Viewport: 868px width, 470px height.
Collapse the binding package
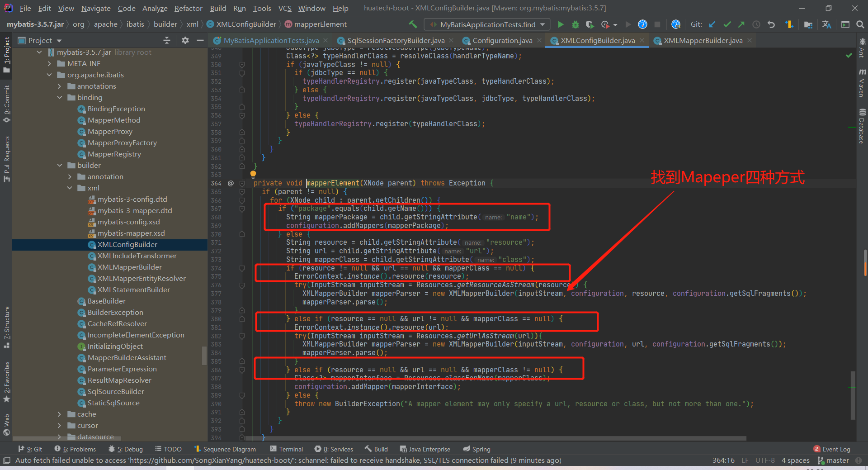(59, 98)
